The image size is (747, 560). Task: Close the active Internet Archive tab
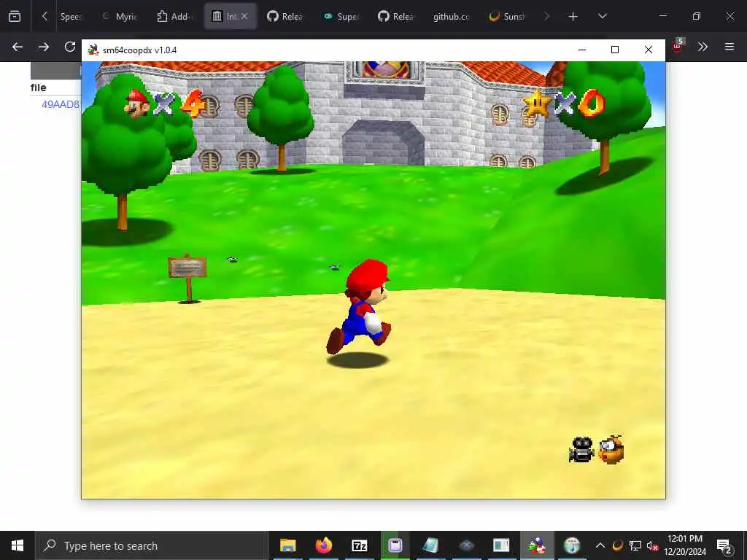pos(244,16)
